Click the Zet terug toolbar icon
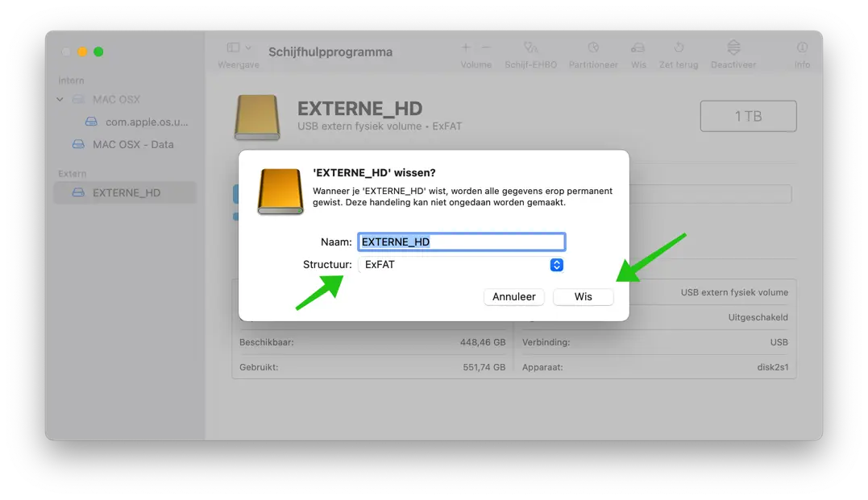 coord(679,48)
